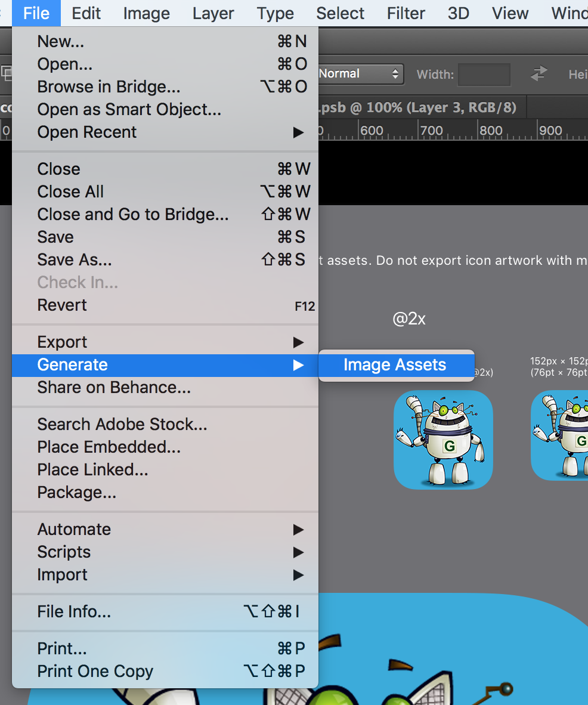
Task: Select Search Adobe Stock...
Action: tap(165, 425)
